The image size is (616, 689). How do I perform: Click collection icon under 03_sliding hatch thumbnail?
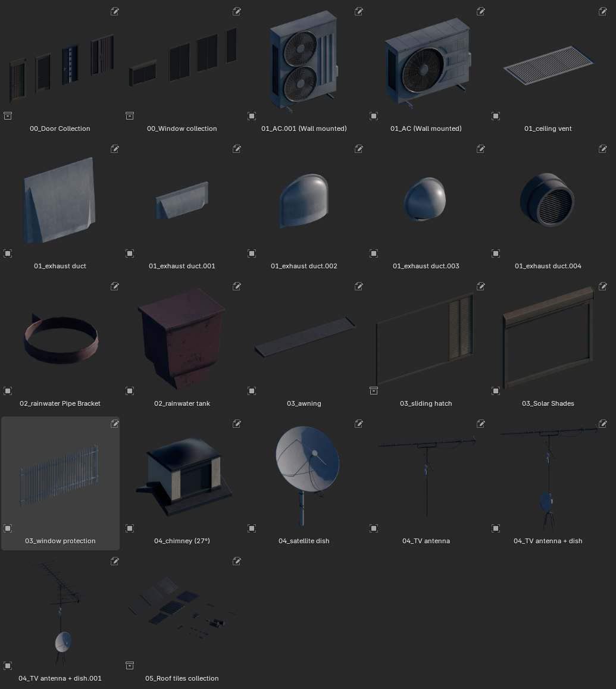(374, 391)
